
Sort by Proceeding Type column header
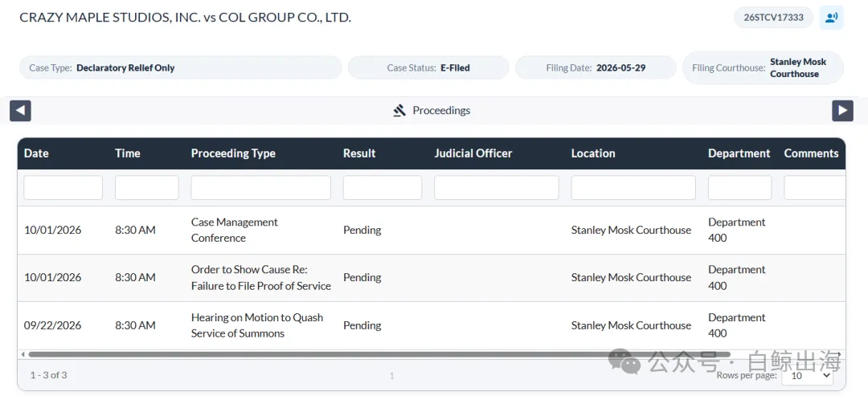233,153
